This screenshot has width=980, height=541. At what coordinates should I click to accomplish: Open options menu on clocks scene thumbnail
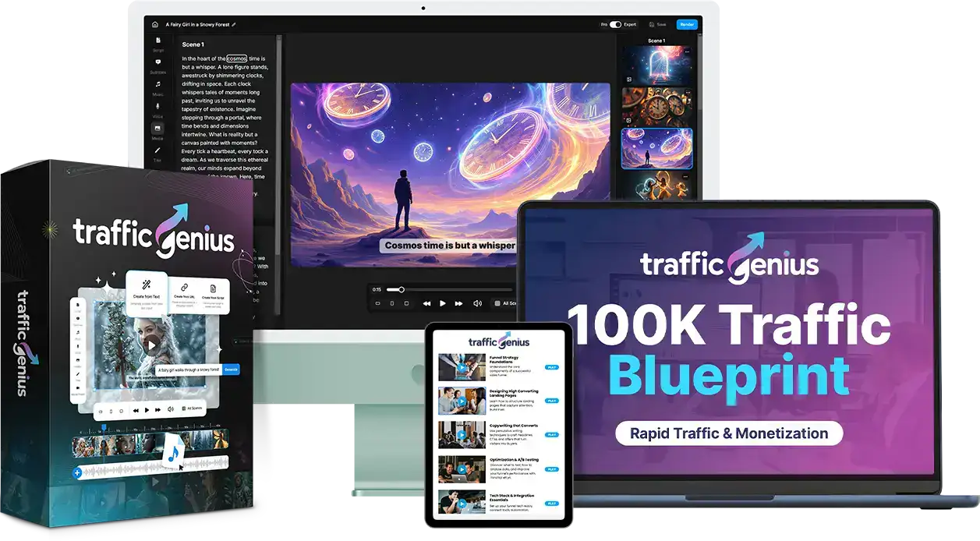[687, 94]
